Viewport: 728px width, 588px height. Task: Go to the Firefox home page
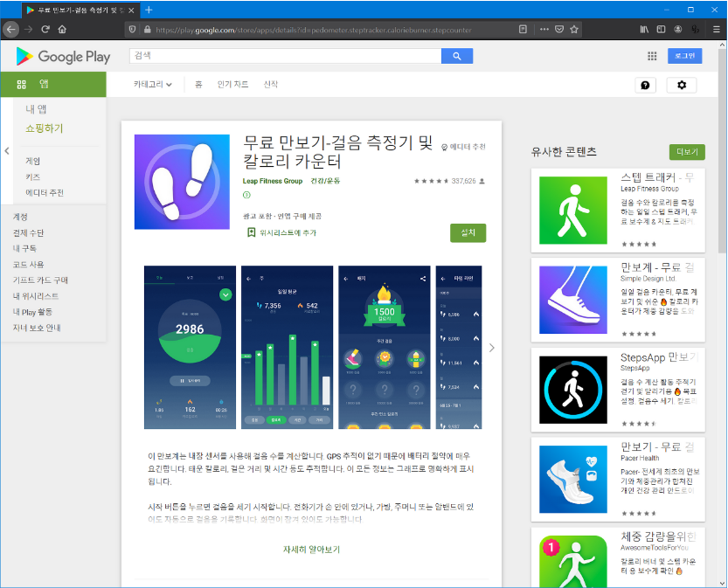62,29
